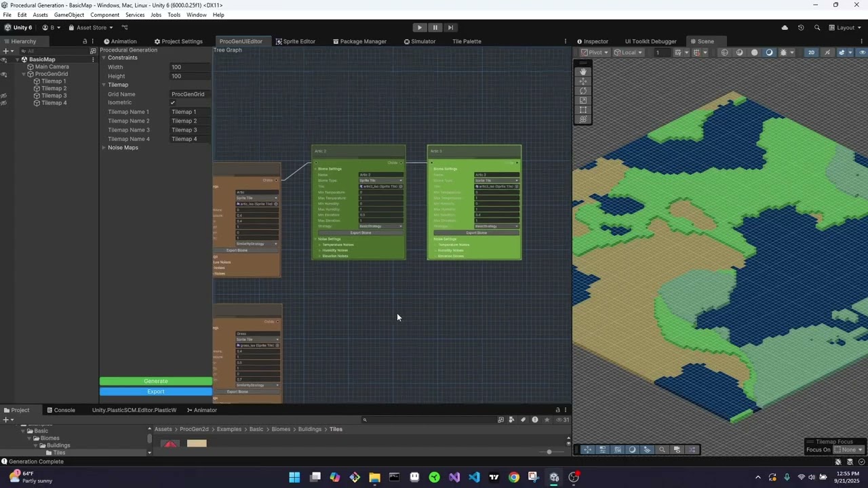The image size is (868, 488).
Task: Click the Step frame button
Action: click(x=450, y=28)
